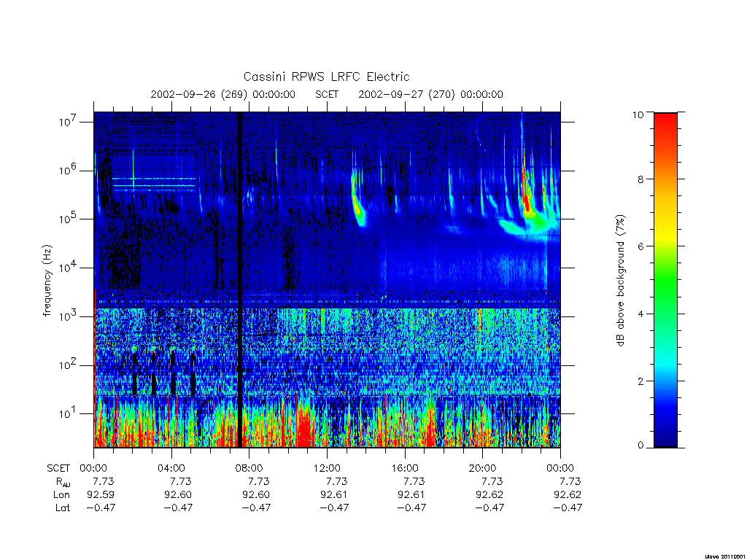Click the -0.47 latitude under 16:00
This screenshot has width=747, height=560.
point(411,507)
